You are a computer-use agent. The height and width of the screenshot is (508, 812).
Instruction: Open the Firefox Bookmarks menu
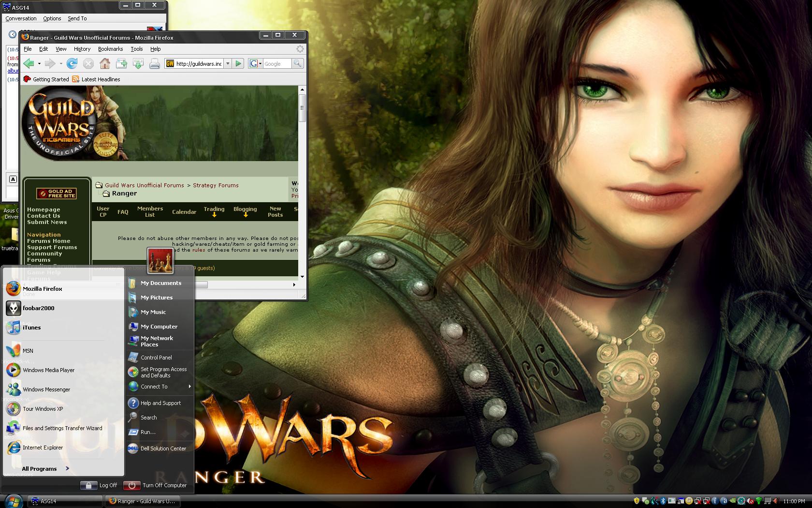tap(110, 49)
